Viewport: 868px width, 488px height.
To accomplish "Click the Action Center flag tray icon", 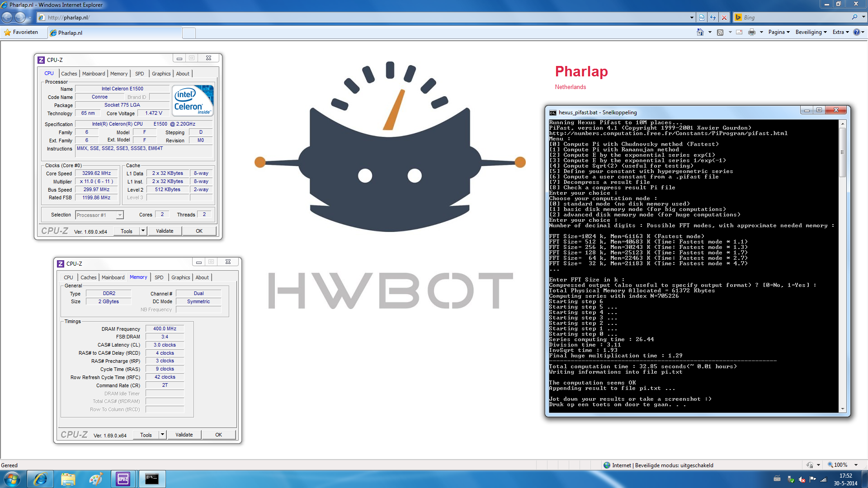I will 812,479.
